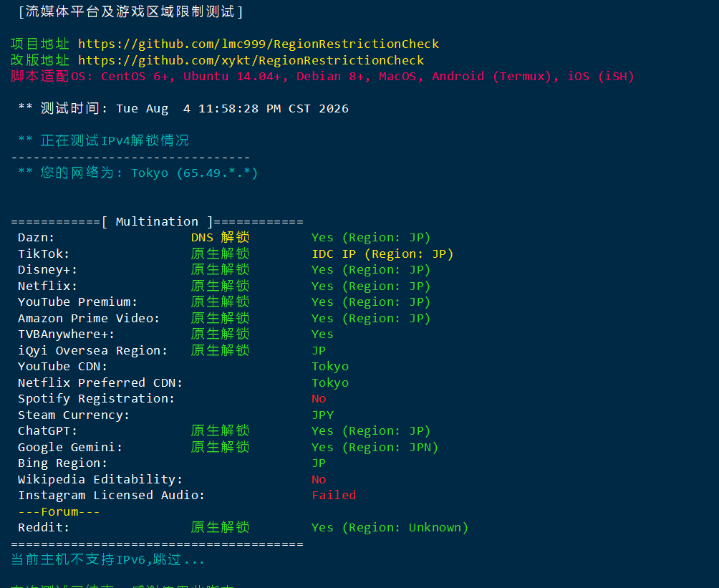Click the test time line text

[x=183, y=109]
